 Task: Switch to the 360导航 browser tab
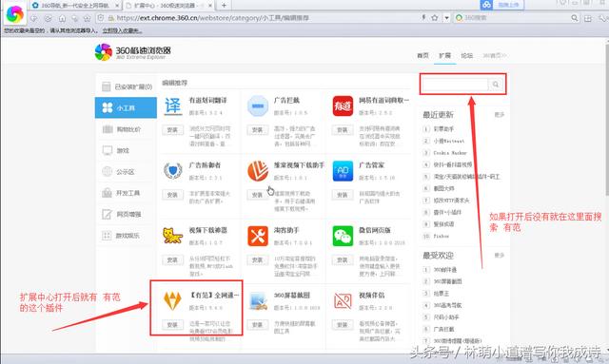76,6
